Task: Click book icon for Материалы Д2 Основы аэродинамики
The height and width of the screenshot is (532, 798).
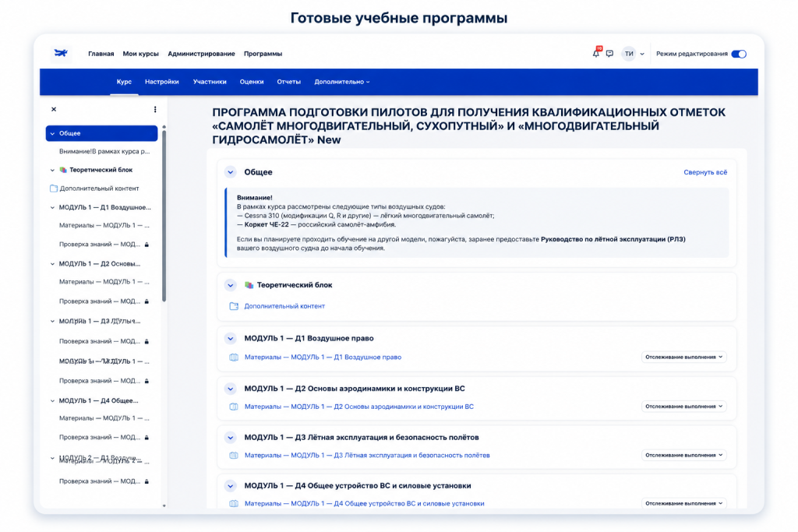Action: 234,407
